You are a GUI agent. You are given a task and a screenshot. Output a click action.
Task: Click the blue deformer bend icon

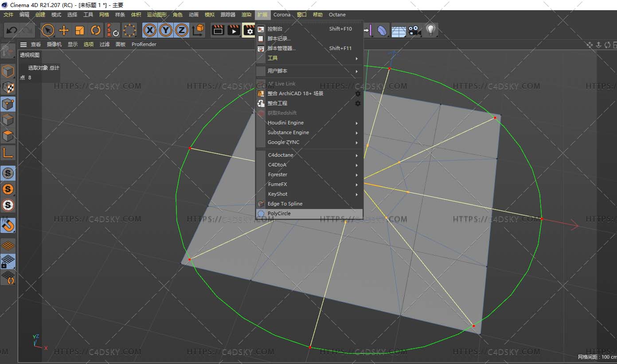click(x=382, y=30)
